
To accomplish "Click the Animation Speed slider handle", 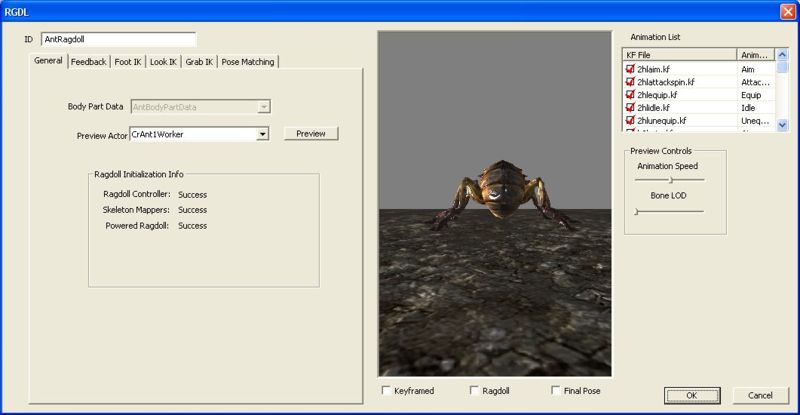I will [x=671, y=180].
